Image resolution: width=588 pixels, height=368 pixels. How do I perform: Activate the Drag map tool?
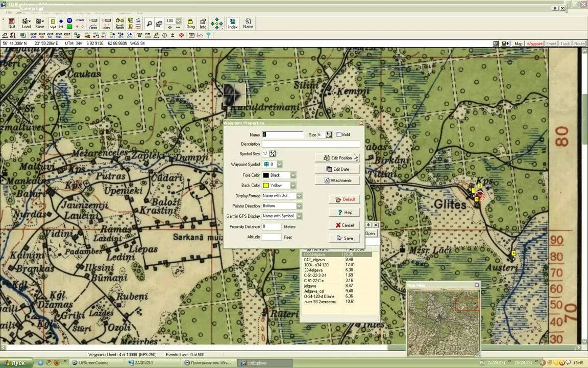(x=190, y=24)
